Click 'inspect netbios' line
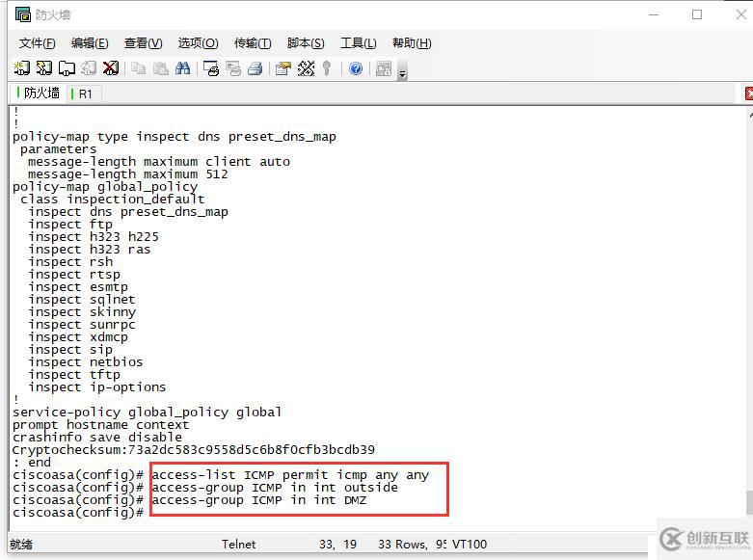 [86, 362]
